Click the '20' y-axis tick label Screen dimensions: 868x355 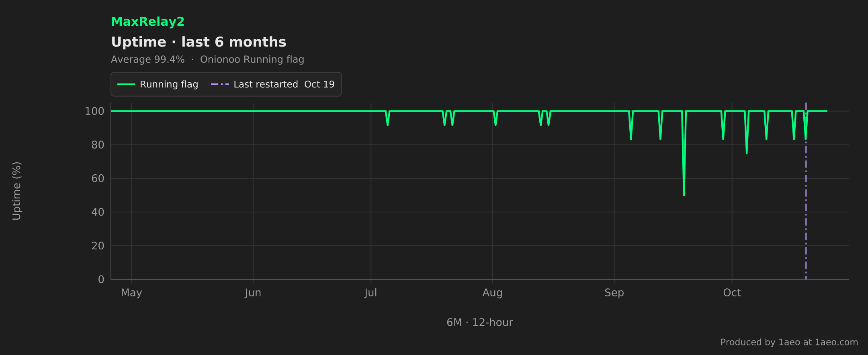coord(98,246)
